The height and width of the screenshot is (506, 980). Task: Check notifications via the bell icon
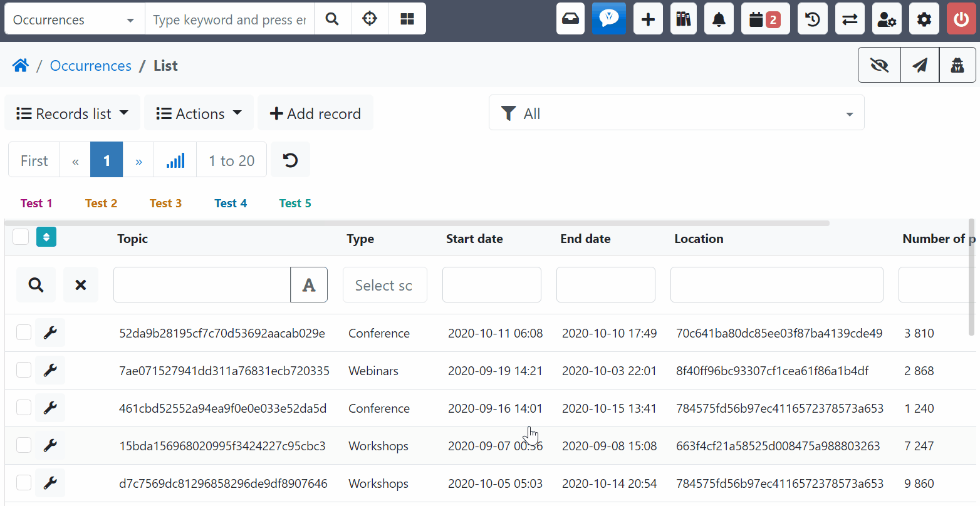tap(719, 19)
